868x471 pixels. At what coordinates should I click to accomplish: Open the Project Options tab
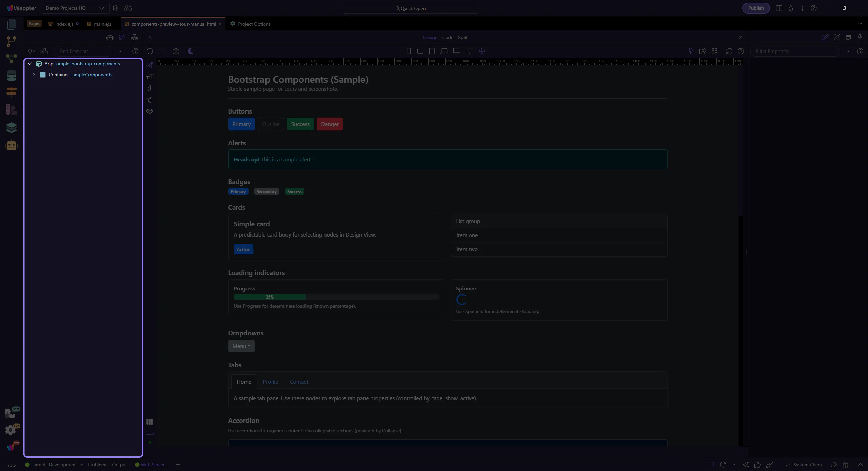254,24
